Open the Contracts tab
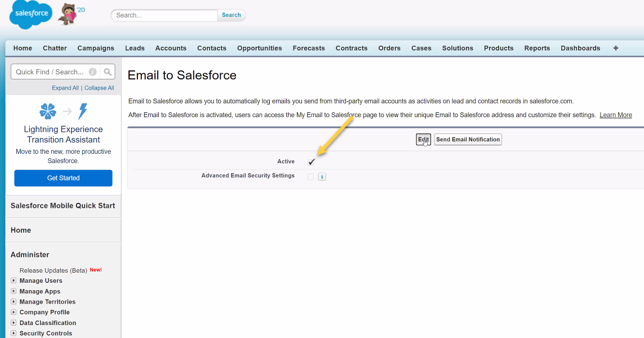Screen dimensions: 644x338 (x=352, y=48)
